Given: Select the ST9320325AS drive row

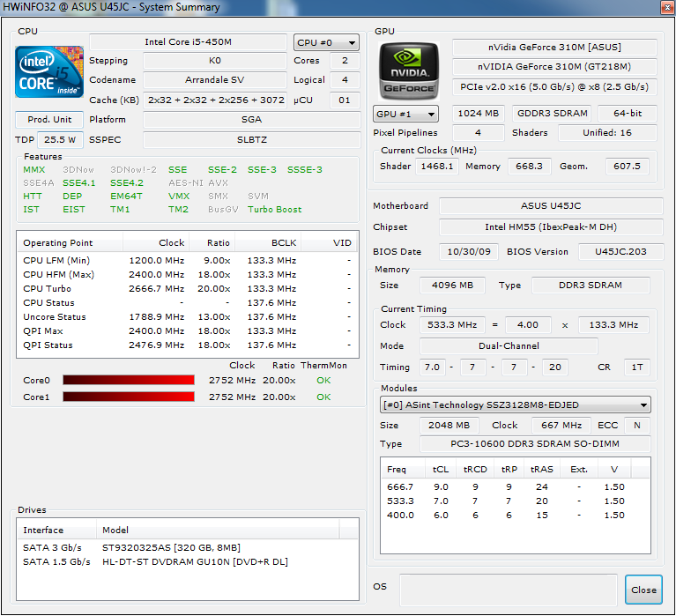Looking at the screenshot, I should tap(188, 547).
